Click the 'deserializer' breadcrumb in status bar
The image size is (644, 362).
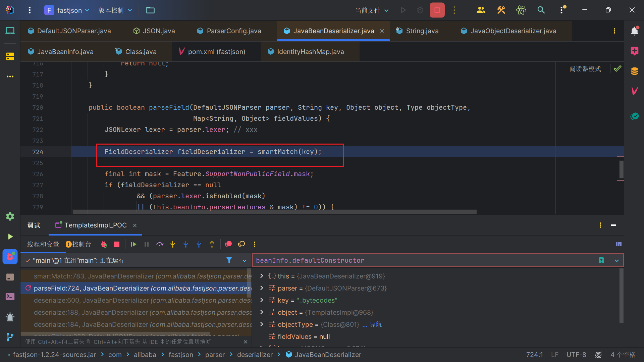pos(255,355)
